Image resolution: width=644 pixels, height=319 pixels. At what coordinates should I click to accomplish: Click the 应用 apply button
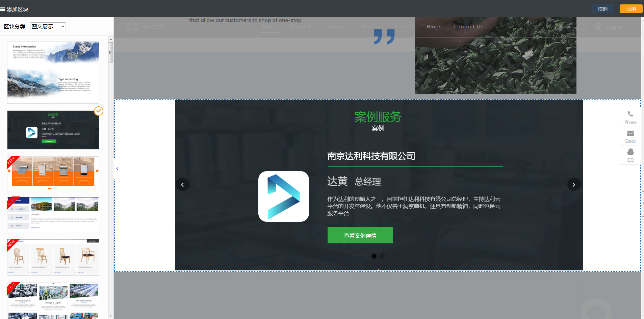630,9
